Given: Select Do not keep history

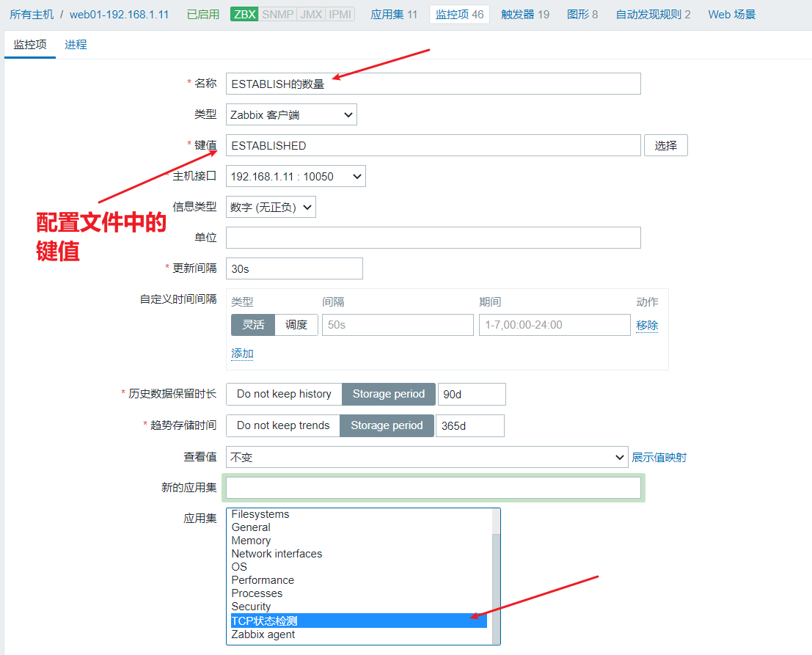Looking at the screenshot, I should click(x=284, y=394).
